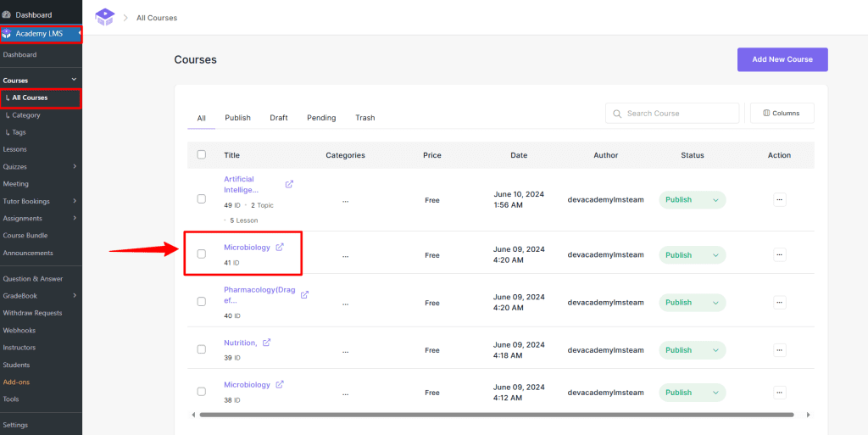
Task: Toggle the select-all checkbox in table header
Action: (x=201, y=154)
